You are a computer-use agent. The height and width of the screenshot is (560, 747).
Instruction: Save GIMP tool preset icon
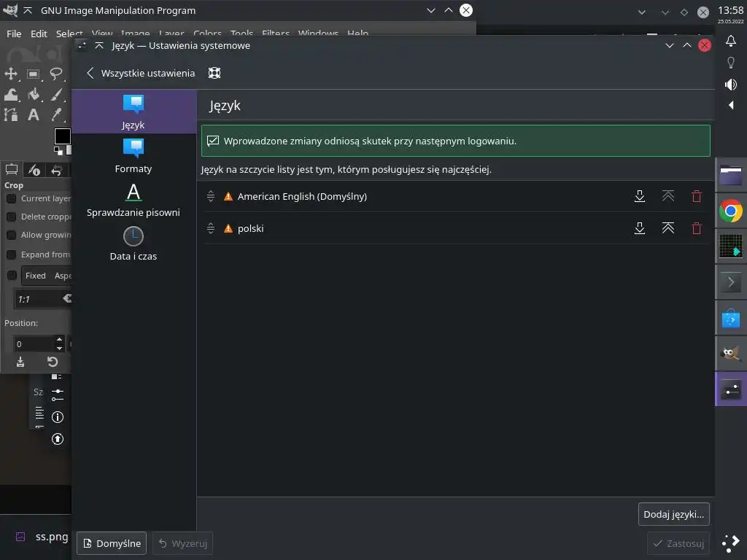[x=20, y=362]
